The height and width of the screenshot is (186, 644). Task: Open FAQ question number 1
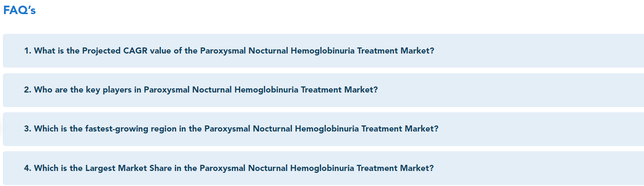(323, 51)
